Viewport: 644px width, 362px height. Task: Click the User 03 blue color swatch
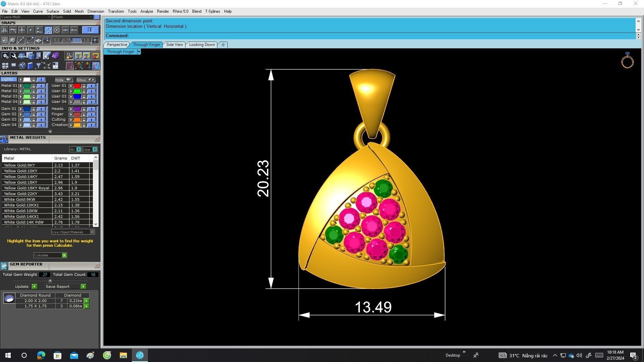pyautogui.click(x=77, y=97)
